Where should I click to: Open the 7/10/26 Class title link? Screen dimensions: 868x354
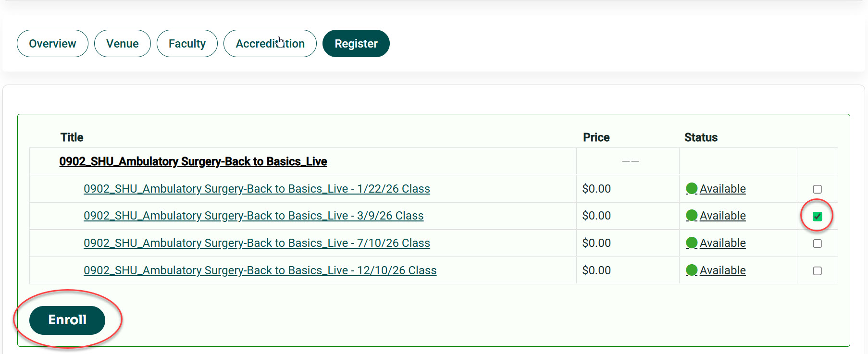click(x=257, y=243)
